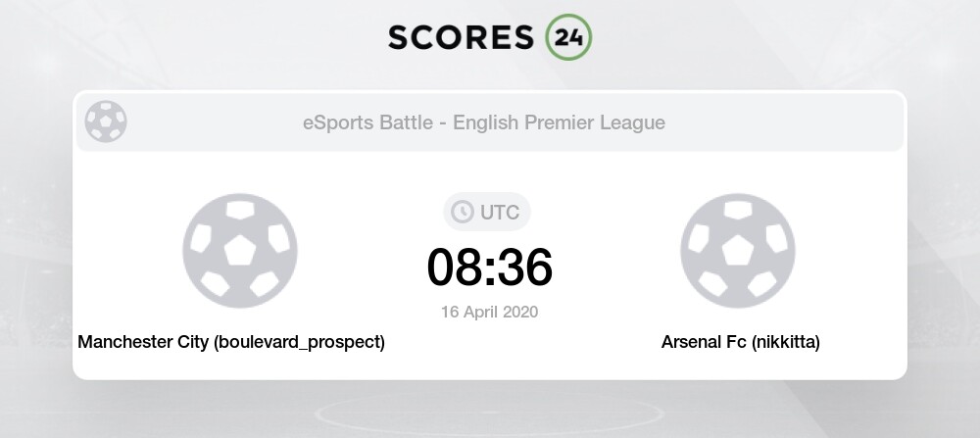The height and width of the screenshot is (438, 980).
Task: Click the Arsenal Fc soccer ball logo
Action: pyautogui.click(x=738, y=251)
